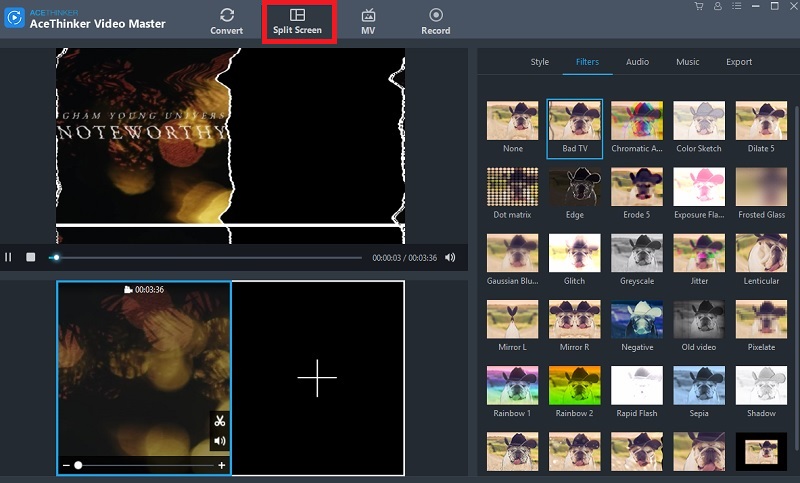Apply the Pixelate filter
This screenshot has height=483, width=800.
pos(761,326)
